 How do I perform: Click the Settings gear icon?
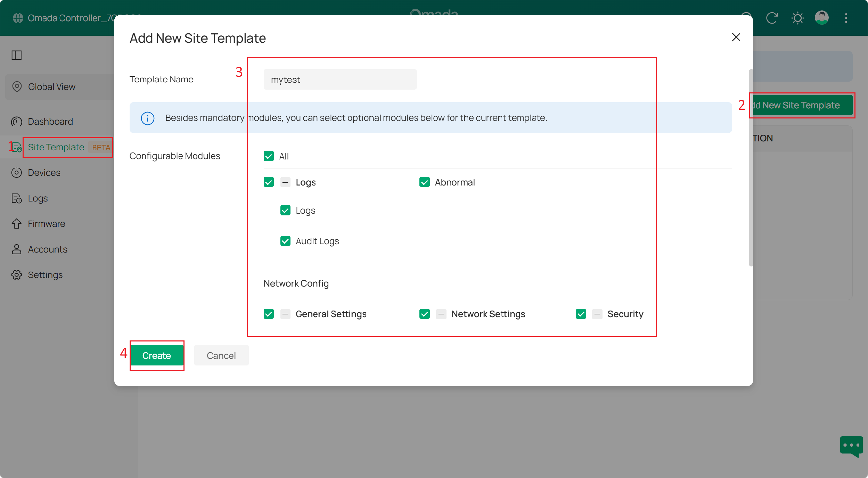click(17, 275)
